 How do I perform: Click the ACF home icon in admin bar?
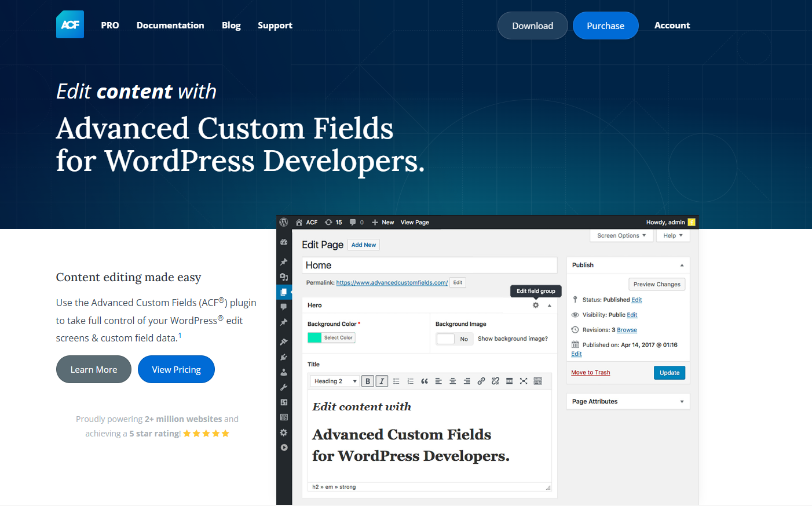pyautogui.click(x=306, y=222)
